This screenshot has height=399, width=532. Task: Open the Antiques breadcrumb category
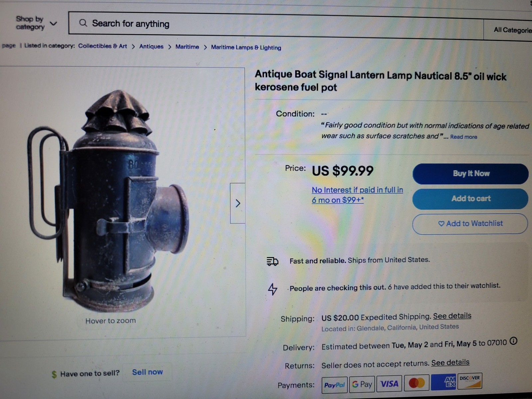(x=151, y=47)
